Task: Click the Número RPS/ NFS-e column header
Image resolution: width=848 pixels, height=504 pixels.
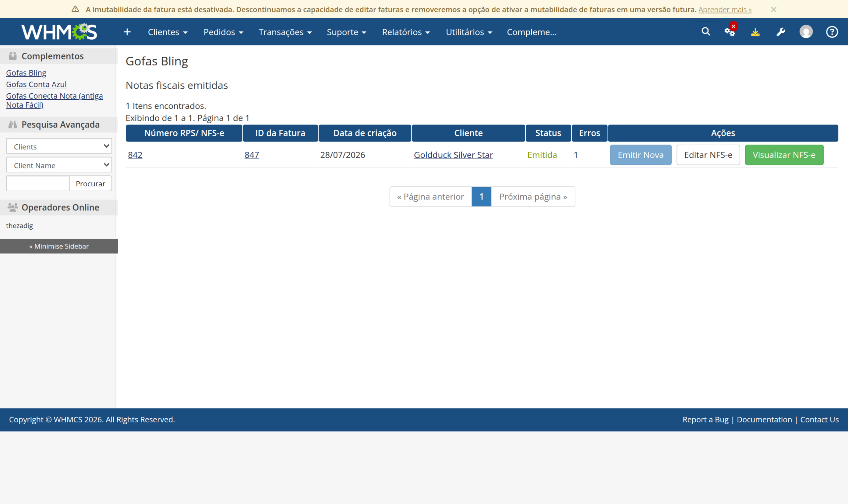Action: point(184,133)
